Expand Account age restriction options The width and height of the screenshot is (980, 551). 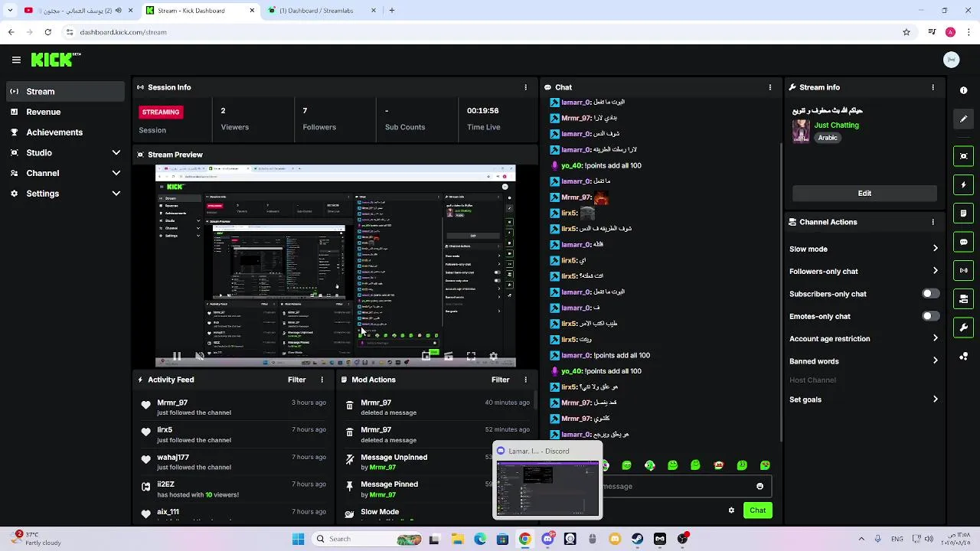pos(935,338)
